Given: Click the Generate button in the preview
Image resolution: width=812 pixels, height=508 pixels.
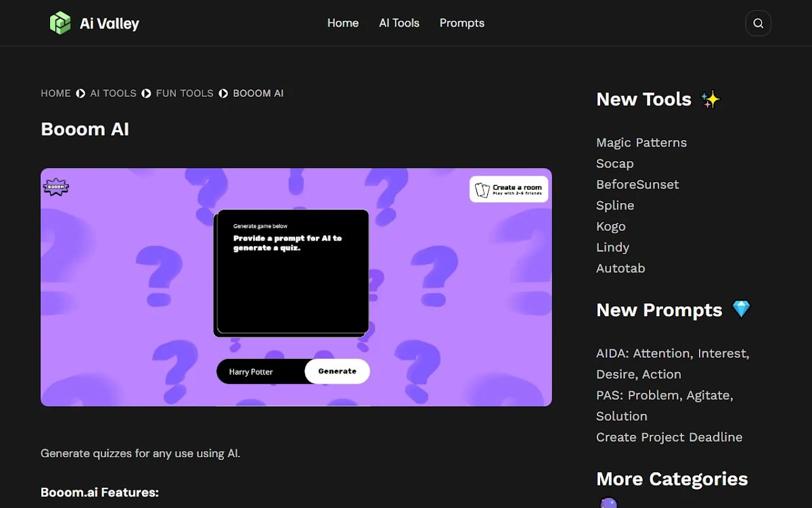Looking at the screenshot, I should tap(337, 371).
